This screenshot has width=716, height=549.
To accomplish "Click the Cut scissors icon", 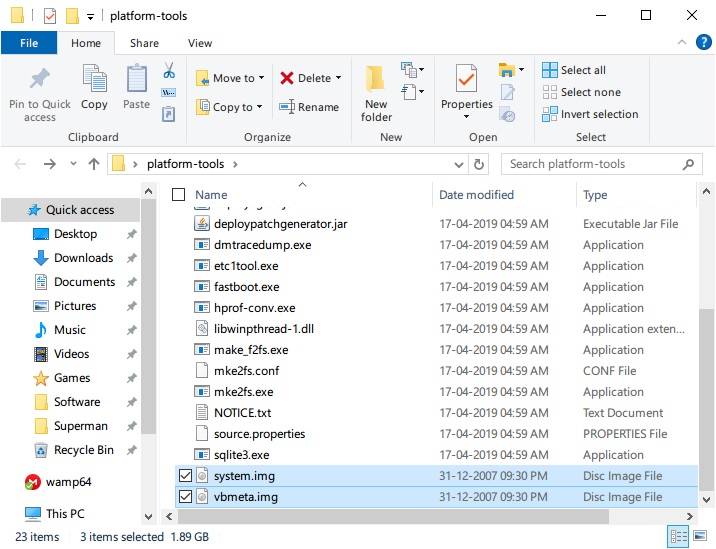I will tap(169, 71).
